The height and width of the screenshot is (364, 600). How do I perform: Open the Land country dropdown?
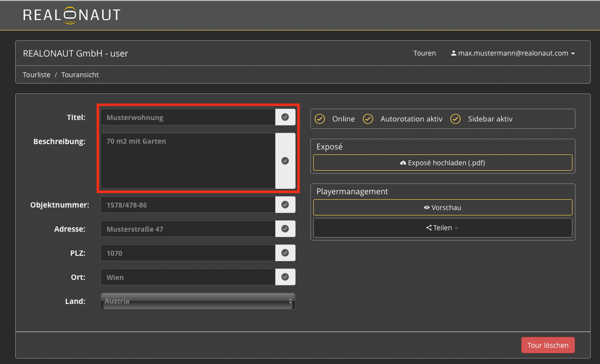tap(198, 301)
